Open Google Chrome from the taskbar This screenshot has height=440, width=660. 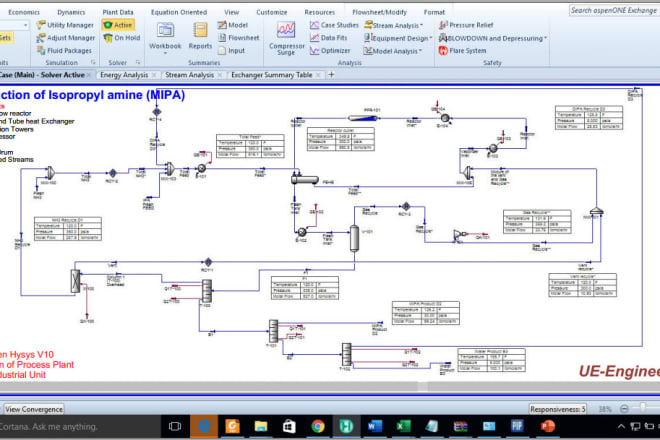[x=318, y=427]
